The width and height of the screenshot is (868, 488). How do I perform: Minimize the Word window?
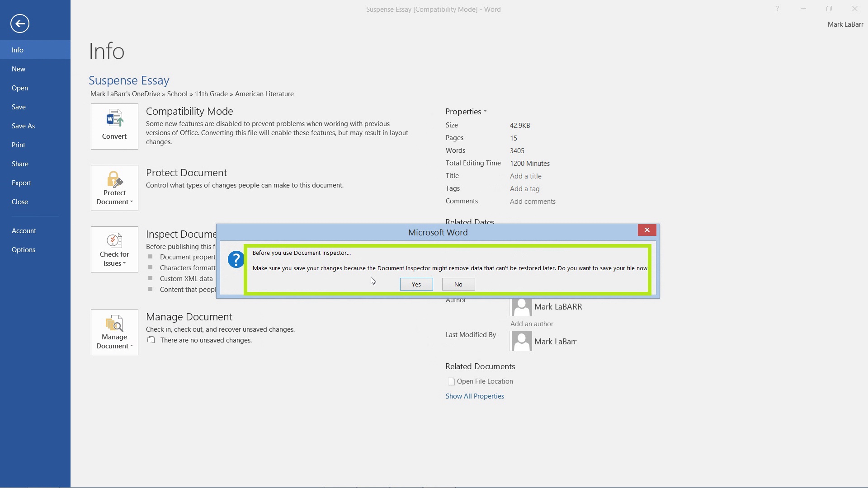pos(803,9)
